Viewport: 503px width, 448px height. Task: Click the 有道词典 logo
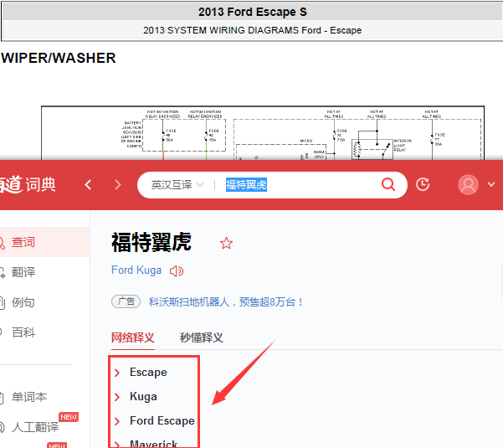tap(28, 184)
